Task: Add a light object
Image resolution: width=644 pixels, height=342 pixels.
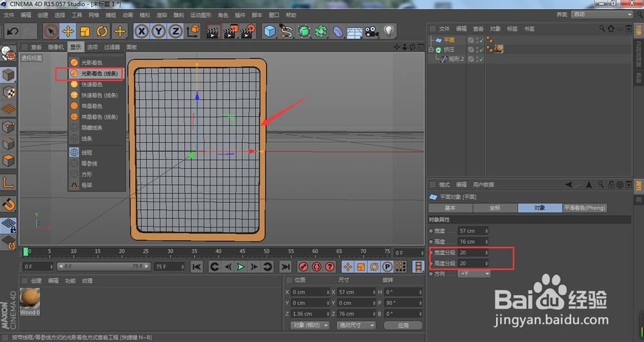Action: coord(388,31)
